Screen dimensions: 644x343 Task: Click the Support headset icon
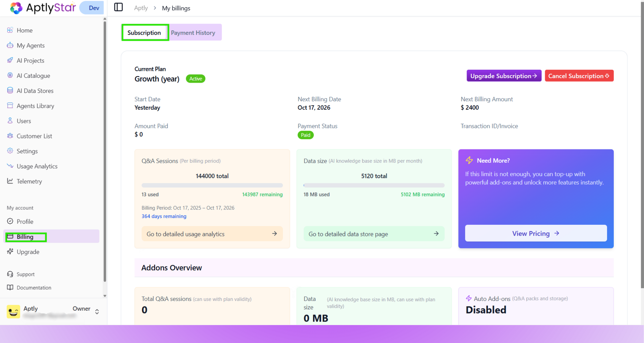10,274
